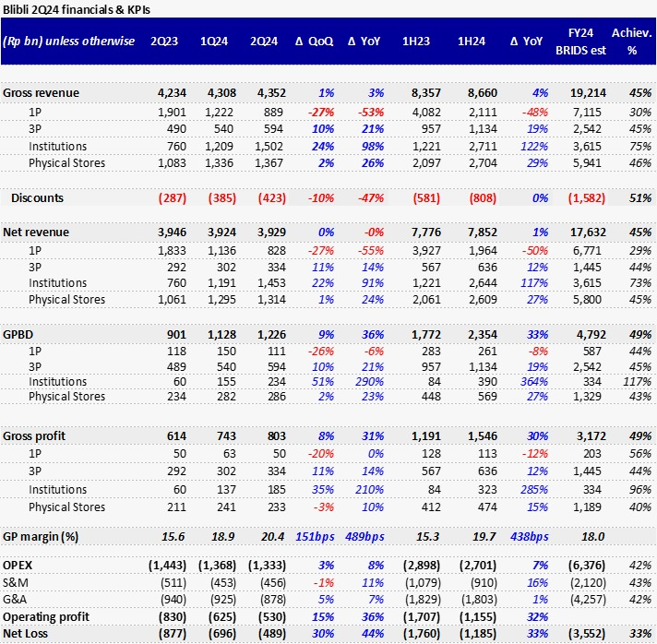Select GPBD FY24 estimate "4,792"
Viewport: 657px width, 644px height.
591,334
